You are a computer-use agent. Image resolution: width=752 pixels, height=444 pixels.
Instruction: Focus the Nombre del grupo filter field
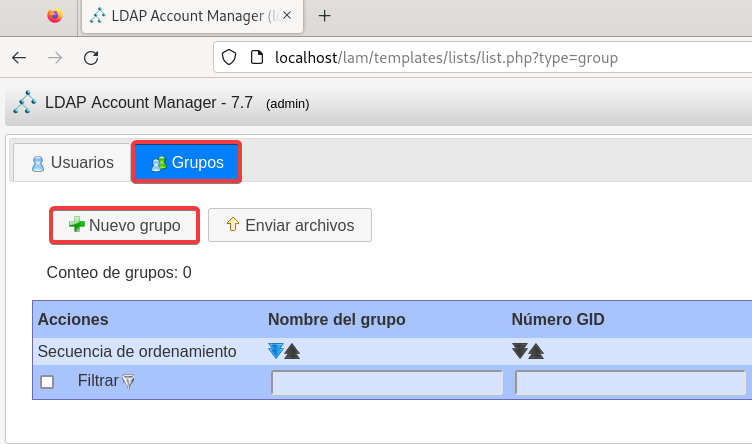[x=386, y=383]
